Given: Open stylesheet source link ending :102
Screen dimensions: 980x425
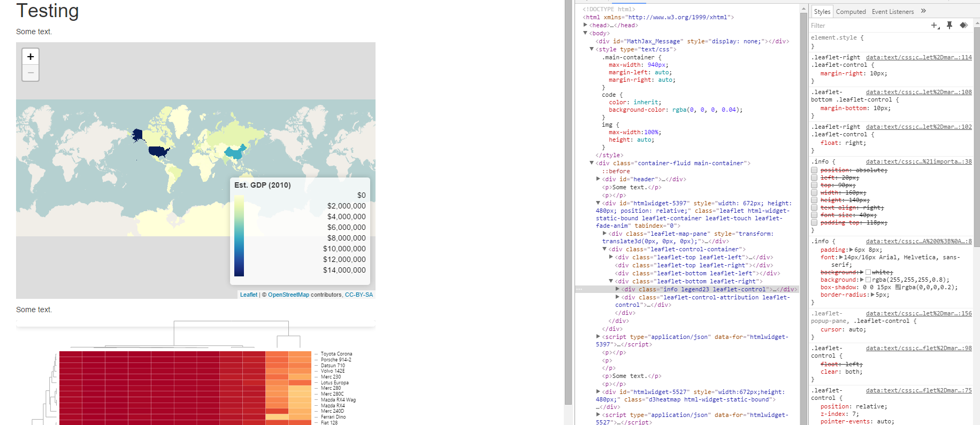Looking at the screenshot, I should pyautogui.click(x=919, y=127).
